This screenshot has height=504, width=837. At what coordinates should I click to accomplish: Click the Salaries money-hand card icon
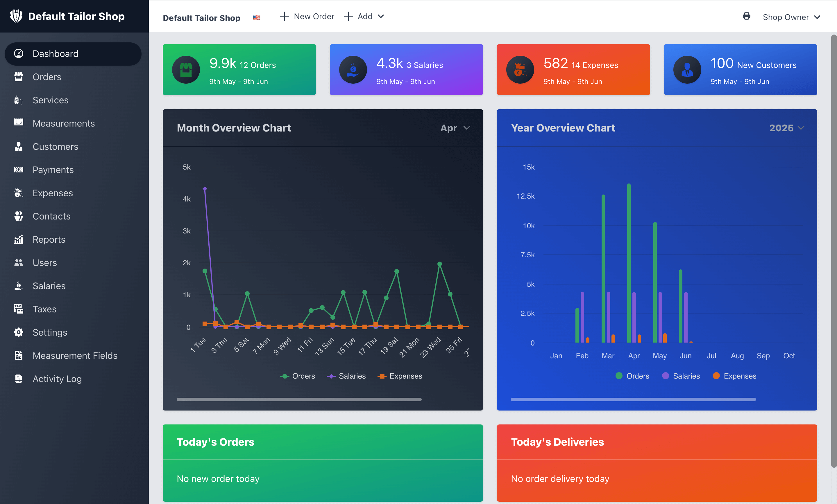click(353, 70)
